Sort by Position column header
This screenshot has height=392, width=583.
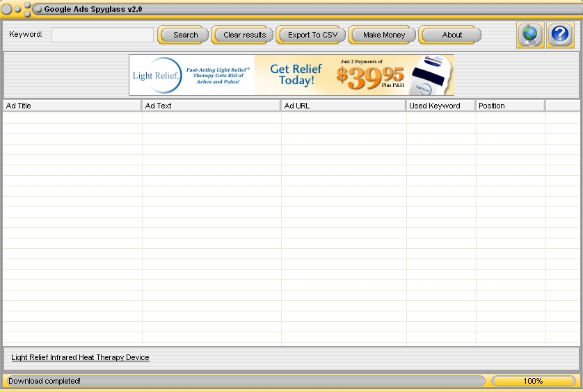(511, 106)
